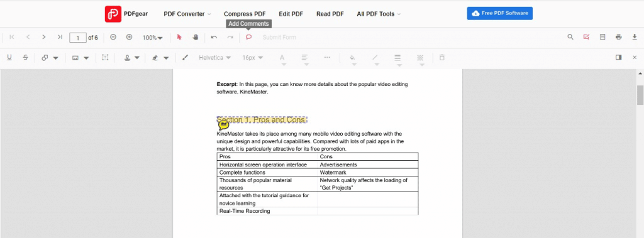644x238 pixels.
Task: Open the search magnifier tool
Action: 570,37
